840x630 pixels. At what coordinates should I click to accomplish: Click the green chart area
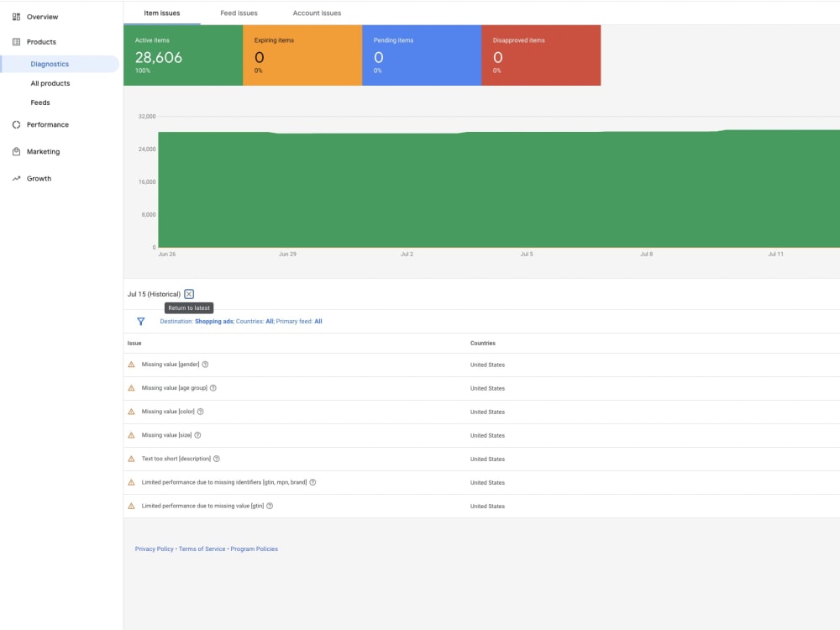(x=498, y=190)
